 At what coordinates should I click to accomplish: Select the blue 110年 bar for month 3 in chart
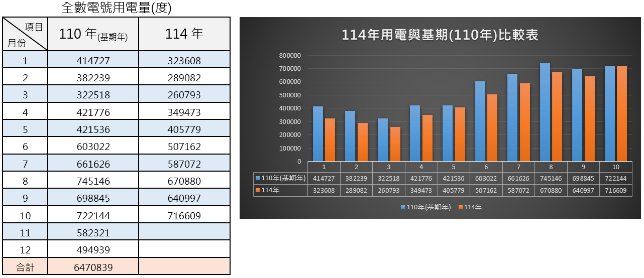click(x=383, y=140)
